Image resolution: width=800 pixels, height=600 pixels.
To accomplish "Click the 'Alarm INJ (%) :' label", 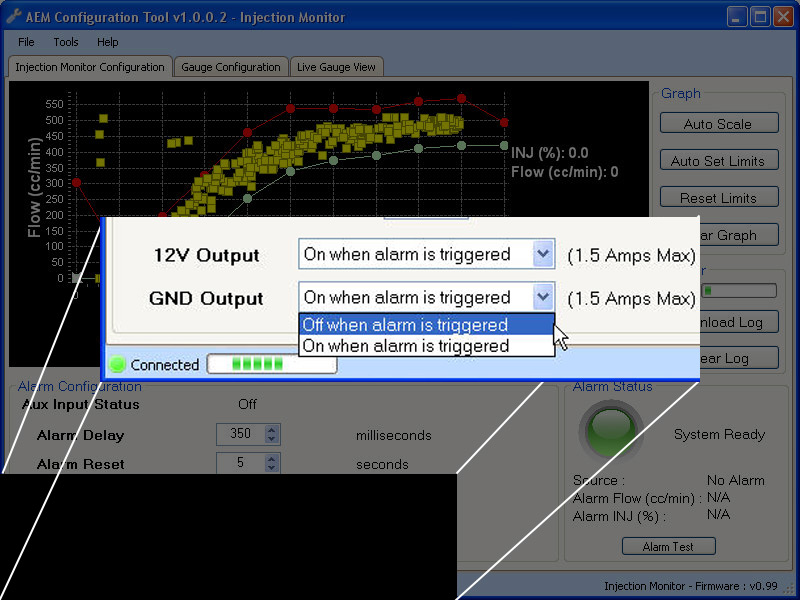I will (619, 516).
